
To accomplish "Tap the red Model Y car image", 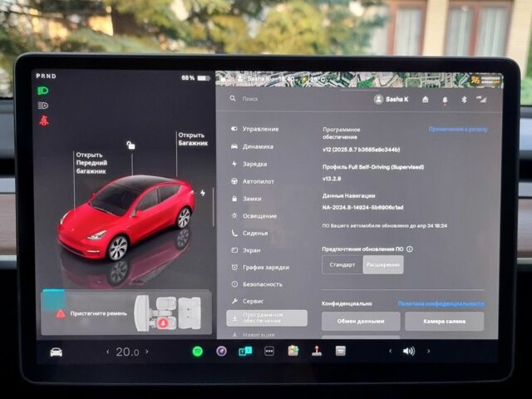I will [126, 218].
